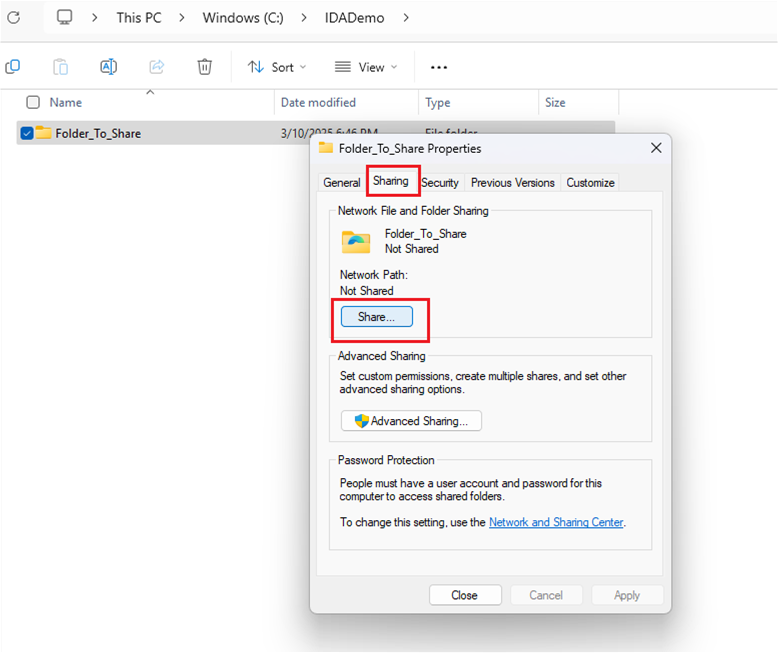Expand chevron between monitor icon and This PC

click(x=94, y=18)
